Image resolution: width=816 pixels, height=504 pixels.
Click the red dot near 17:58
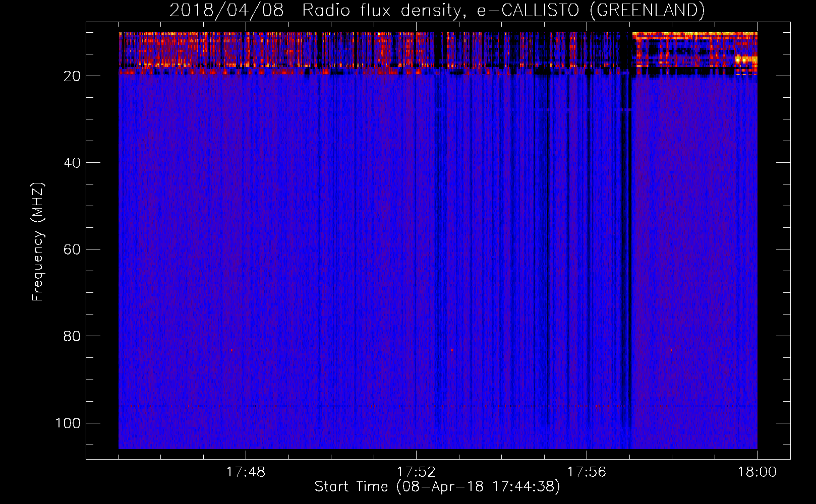point(671,350)
